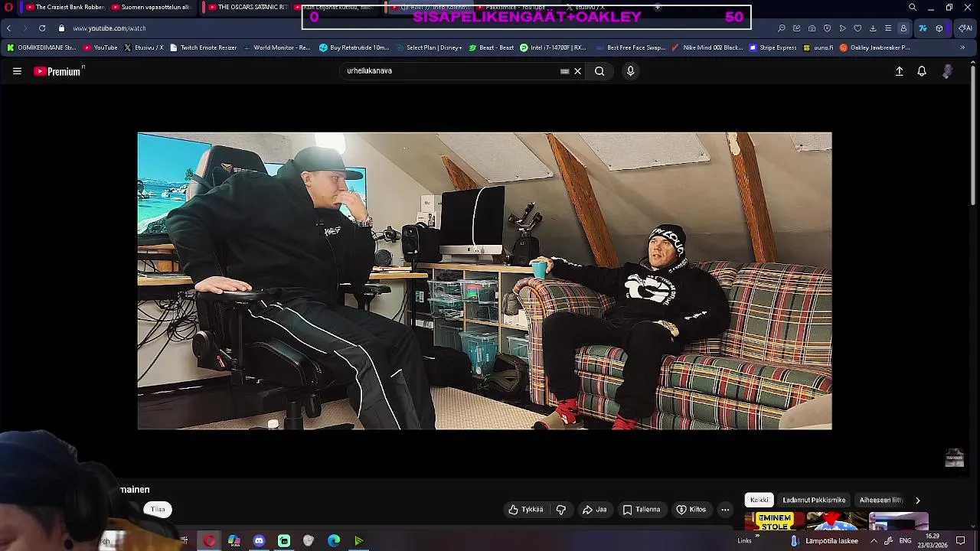The image size is (980, 551).
Task: Open Buy Retatrutide bookmark
Action: [354, 47]
